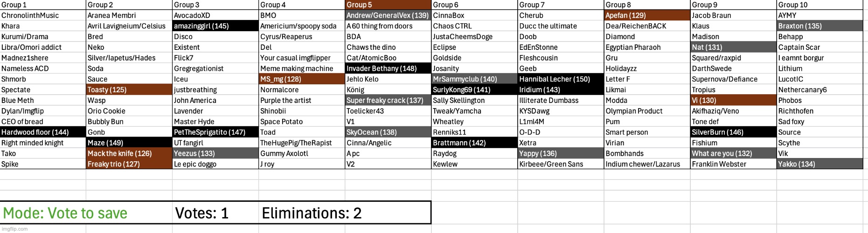Viewport: 868px width, 233px height.
Task: Select the Group 5 header cell
Action: tap(388, 5)
